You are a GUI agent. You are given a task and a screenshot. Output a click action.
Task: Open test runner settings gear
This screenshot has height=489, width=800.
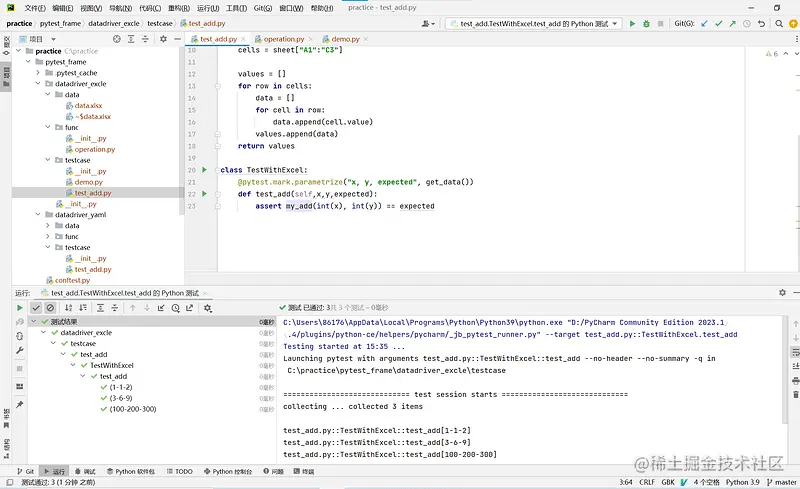coord(208,308)
